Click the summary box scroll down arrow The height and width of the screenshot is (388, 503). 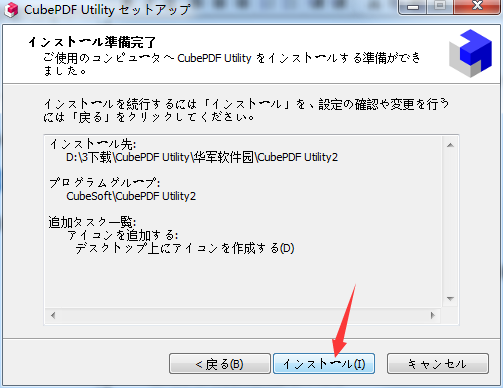450,298
